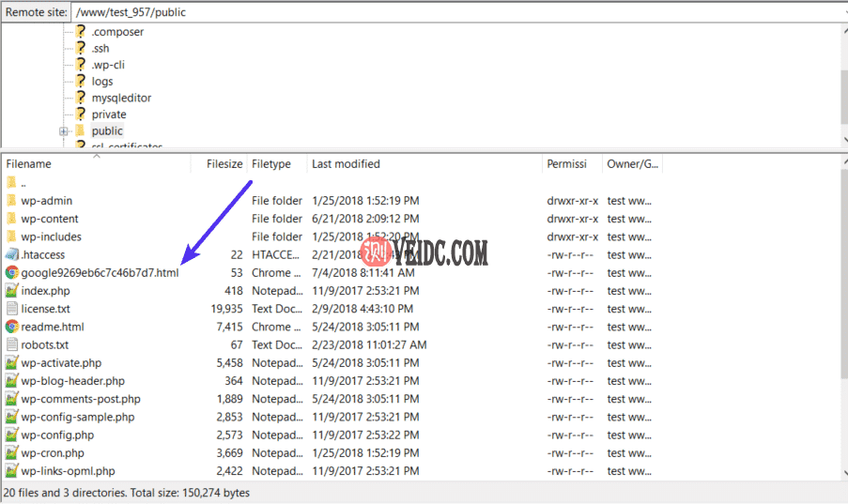Click the wp-blog-header.php file icon
This screenshot has width=848, height=504.
pyautogui.click(x=11, y=381)
